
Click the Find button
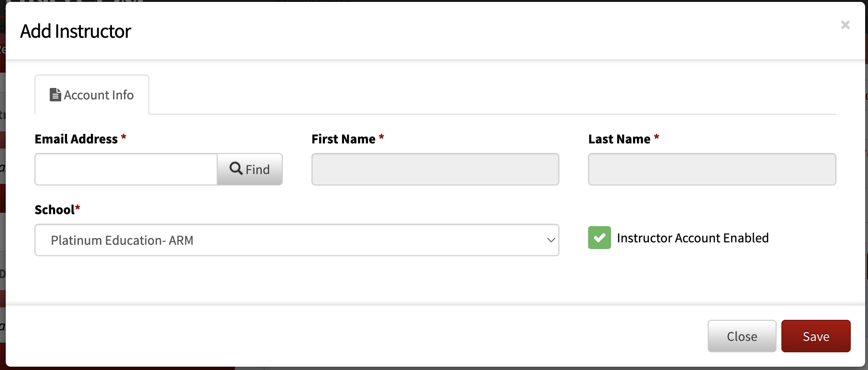(x=250, y=169)
